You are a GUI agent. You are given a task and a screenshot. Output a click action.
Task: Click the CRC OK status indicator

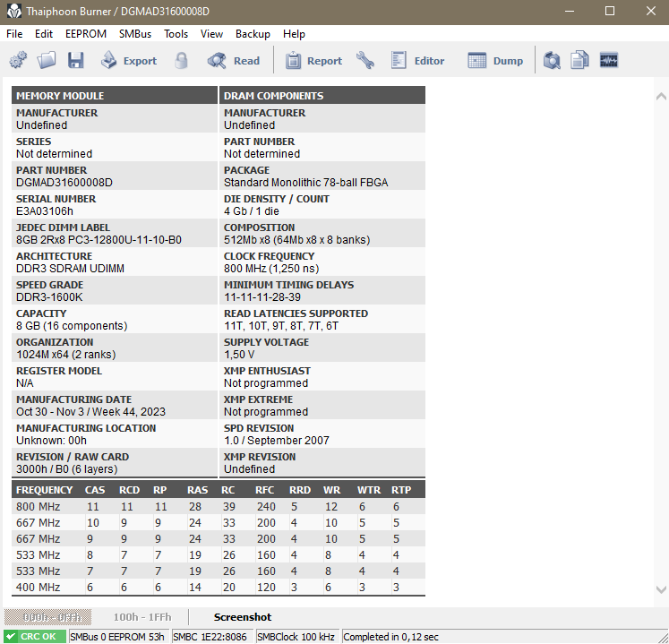point(35,636)
